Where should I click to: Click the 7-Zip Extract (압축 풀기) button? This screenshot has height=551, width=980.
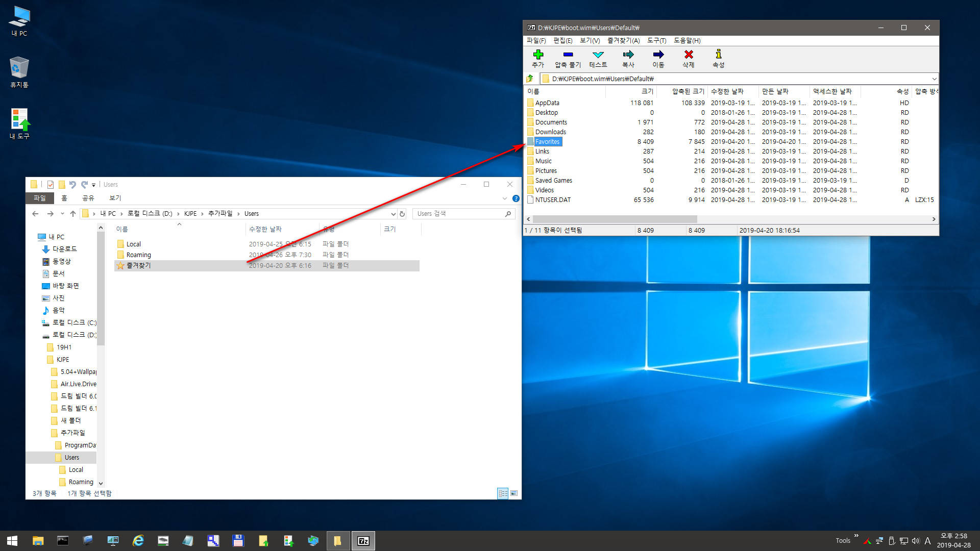coord(568,59)
